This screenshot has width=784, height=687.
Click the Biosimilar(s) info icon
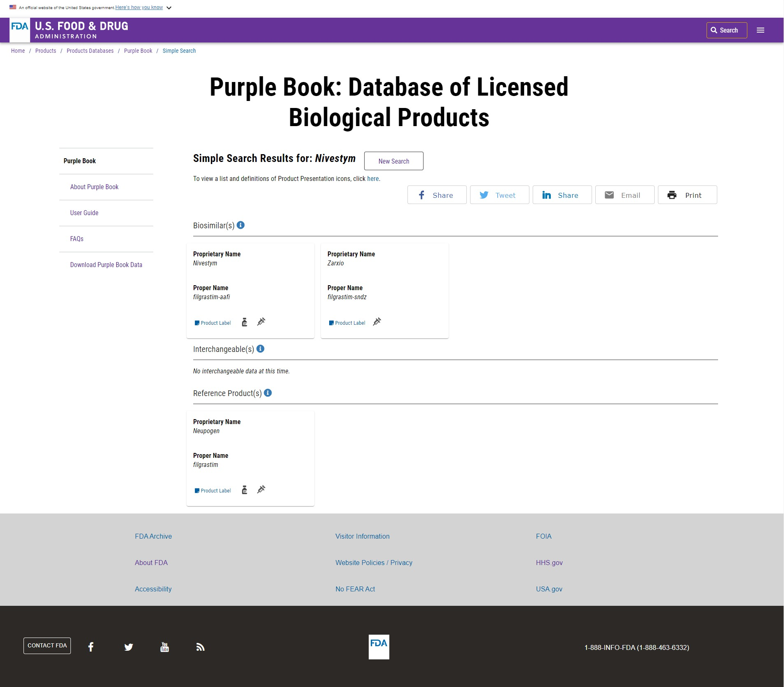coord(241,225)
